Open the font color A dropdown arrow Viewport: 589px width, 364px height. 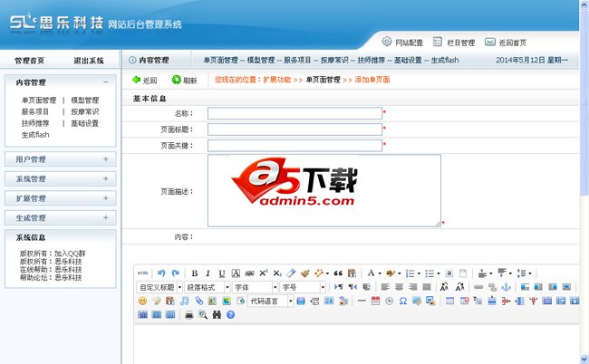pyautogui.click(x=380, y=273)
